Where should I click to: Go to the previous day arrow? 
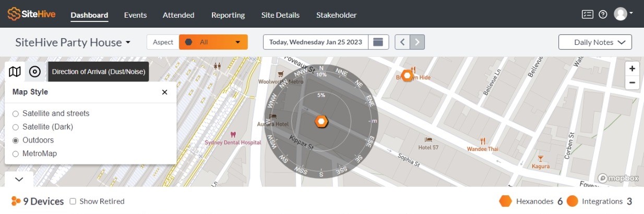tap(402, 42)
